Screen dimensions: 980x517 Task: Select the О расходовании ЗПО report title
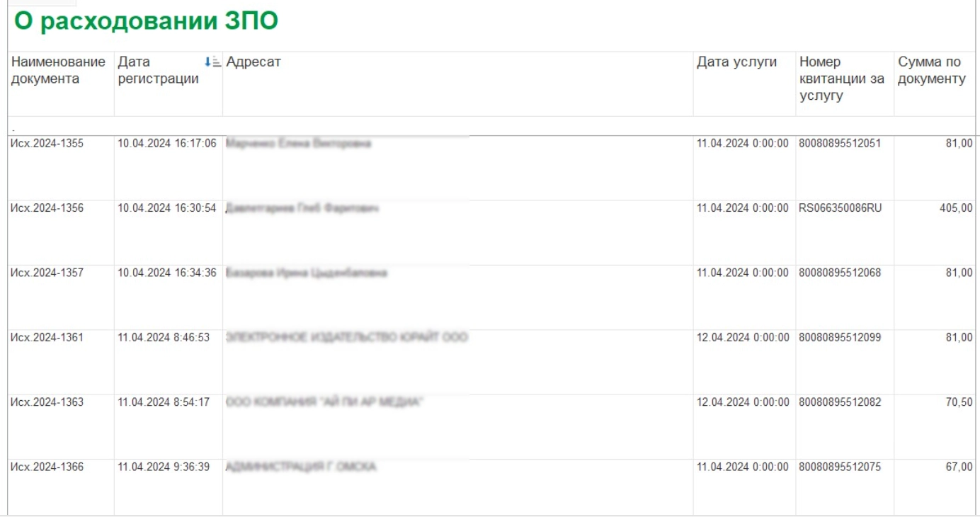pyautogui.click(x=146, y=22)
